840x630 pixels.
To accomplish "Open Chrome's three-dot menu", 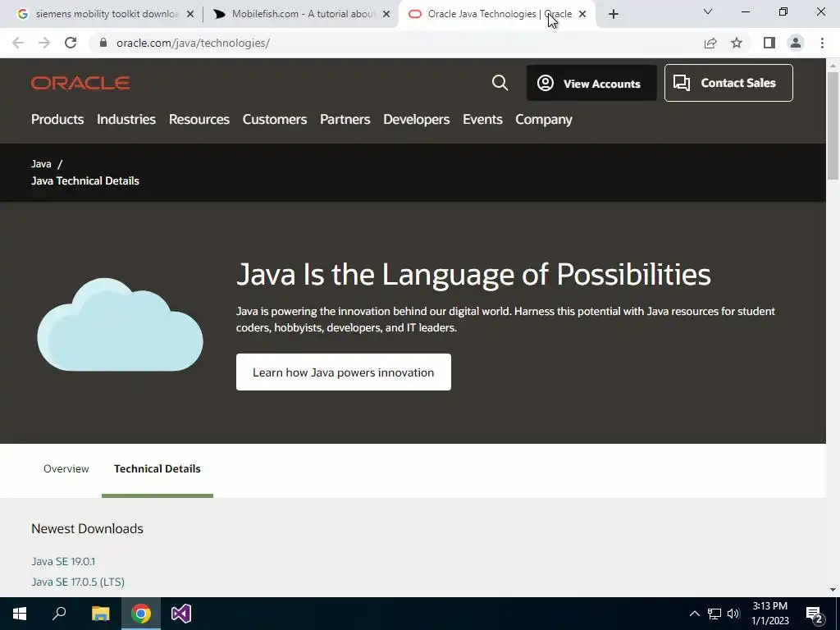I will 822,43.
